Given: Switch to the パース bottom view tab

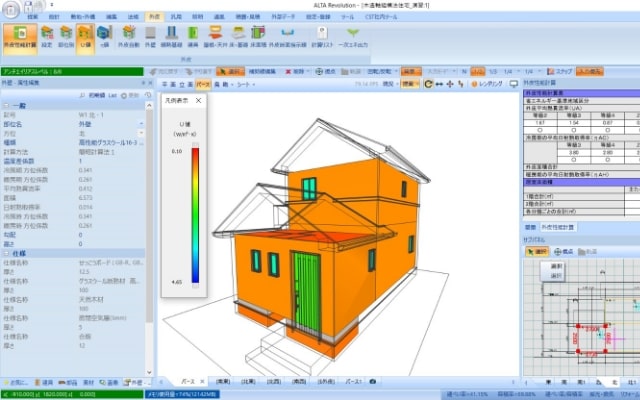Looking at the screenshot, I should (x=186, y=382).
